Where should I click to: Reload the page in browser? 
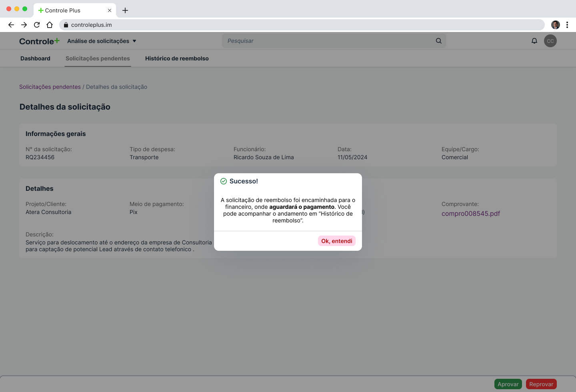point(37,25)
